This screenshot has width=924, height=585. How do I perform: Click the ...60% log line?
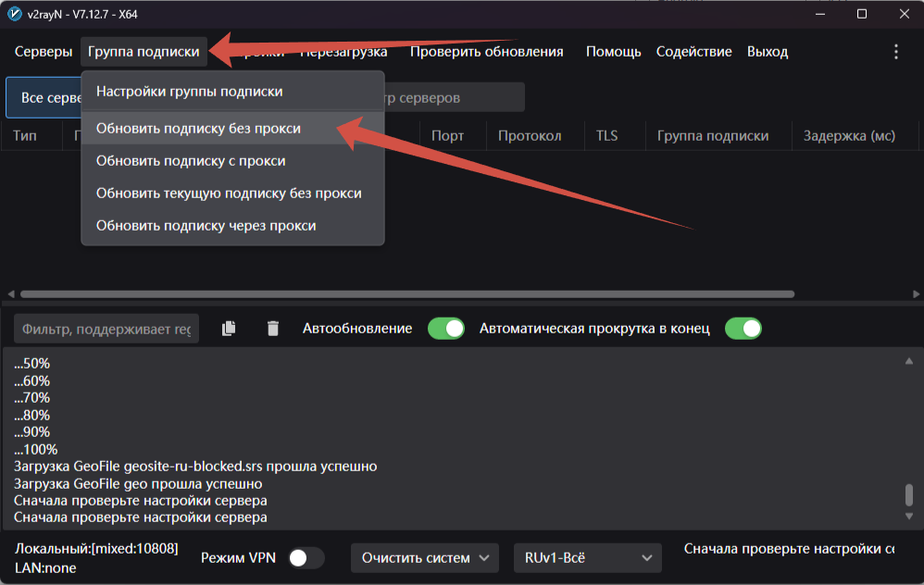(x=31, y=380)
